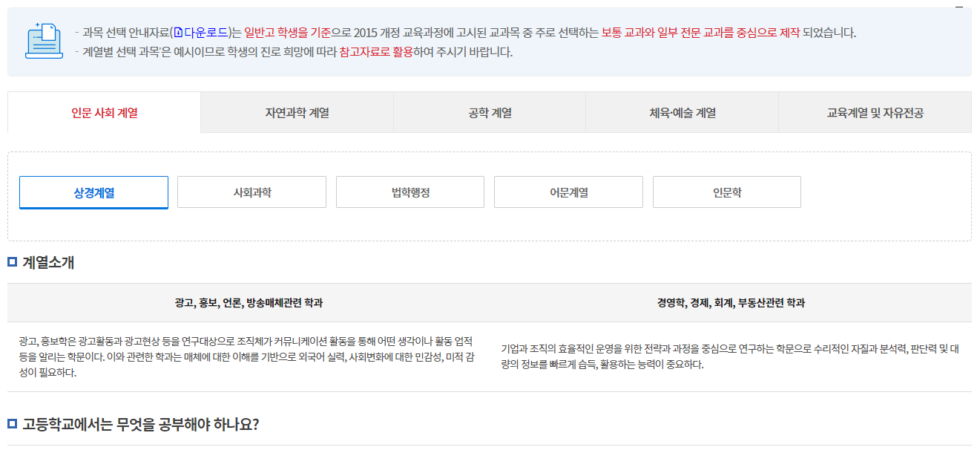Switch to the 공학 계열 tab

tap(490, 112)
